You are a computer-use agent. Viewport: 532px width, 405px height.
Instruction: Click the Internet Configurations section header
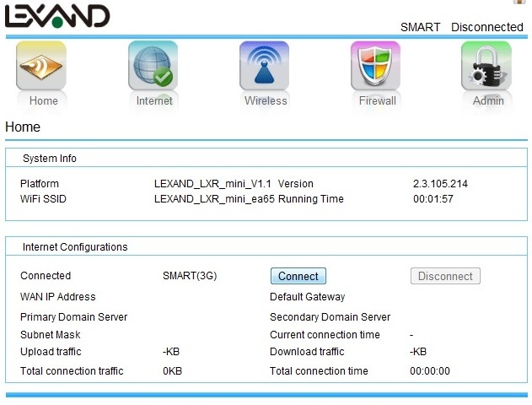pyautogui.click(x=75, y=247)
